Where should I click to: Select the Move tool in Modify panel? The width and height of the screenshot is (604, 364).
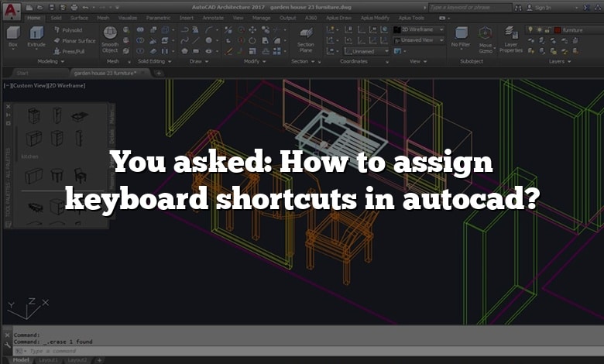tap(252, 29)
